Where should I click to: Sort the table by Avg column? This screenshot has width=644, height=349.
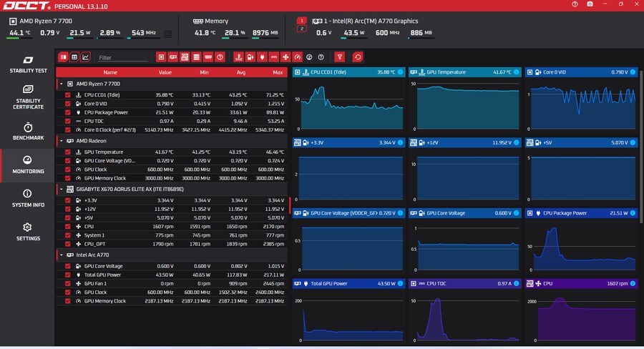[x=240, y=72]
